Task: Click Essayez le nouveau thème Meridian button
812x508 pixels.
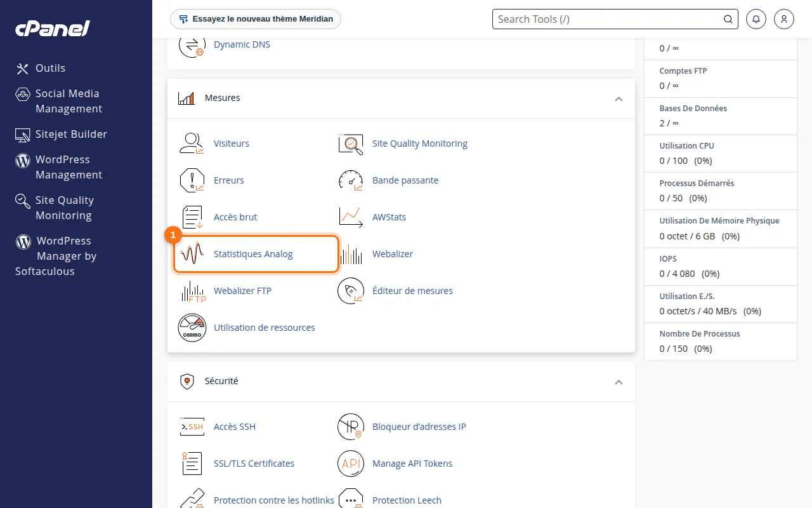Action: pyautogui.click(x=256, y=19)
